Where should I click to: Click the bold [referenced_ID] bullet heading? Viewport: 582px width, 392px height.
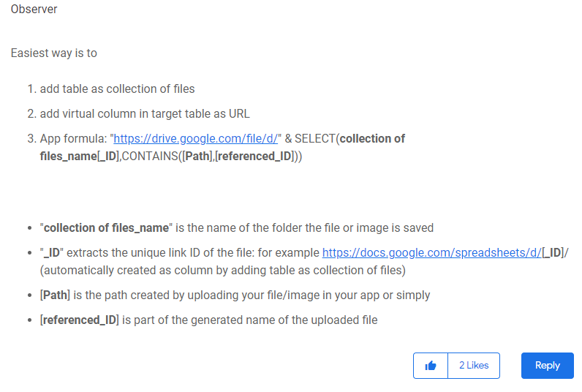tap(80, 320)
